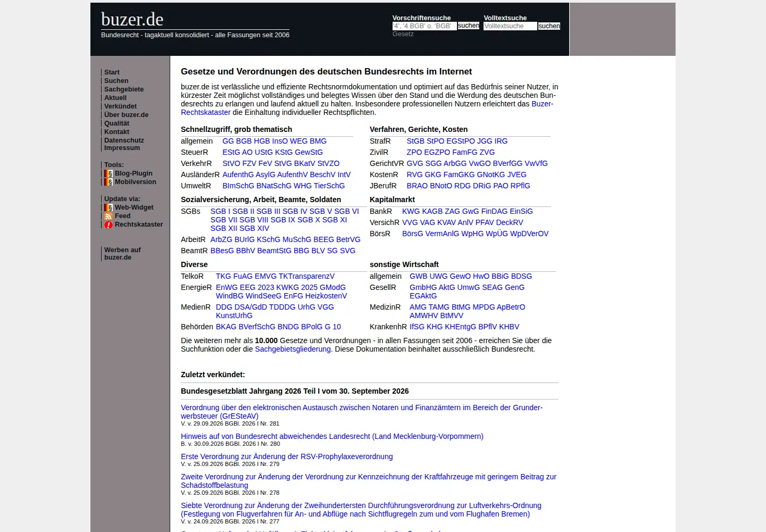The image size is (766, 532).
Task: Open EStG in SteuerR row
Action: coord(231,152)
